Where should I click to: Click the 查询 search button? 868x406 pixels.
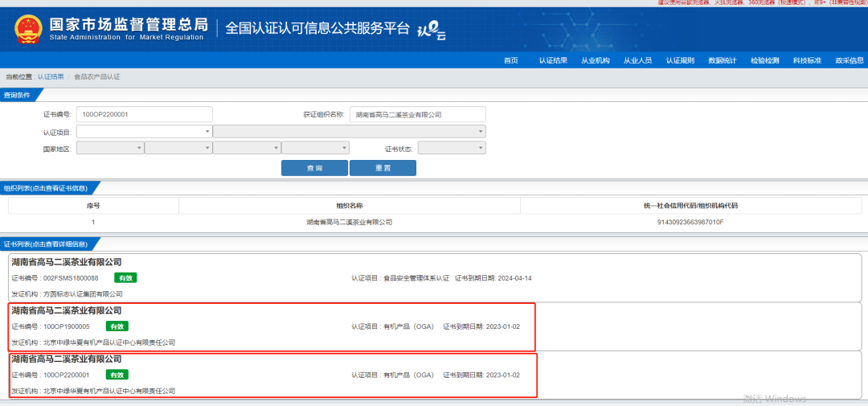pyautogui.click(x=314, y=168)
